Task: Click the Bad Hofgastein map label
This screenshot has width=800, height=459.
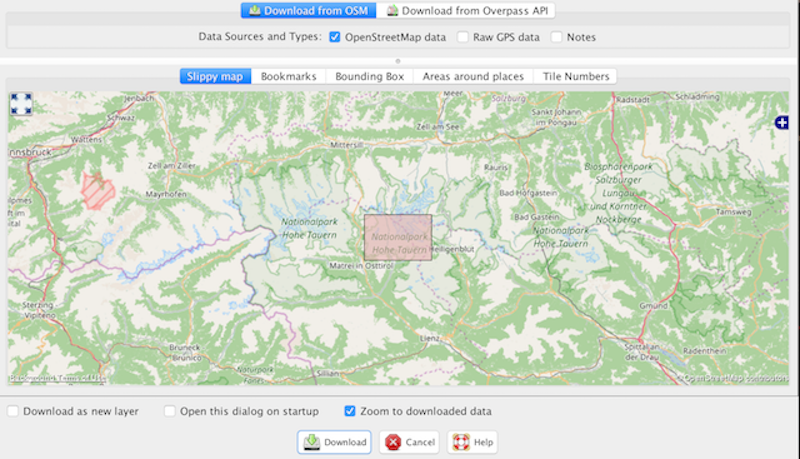Action: click(x=528, y=193)
